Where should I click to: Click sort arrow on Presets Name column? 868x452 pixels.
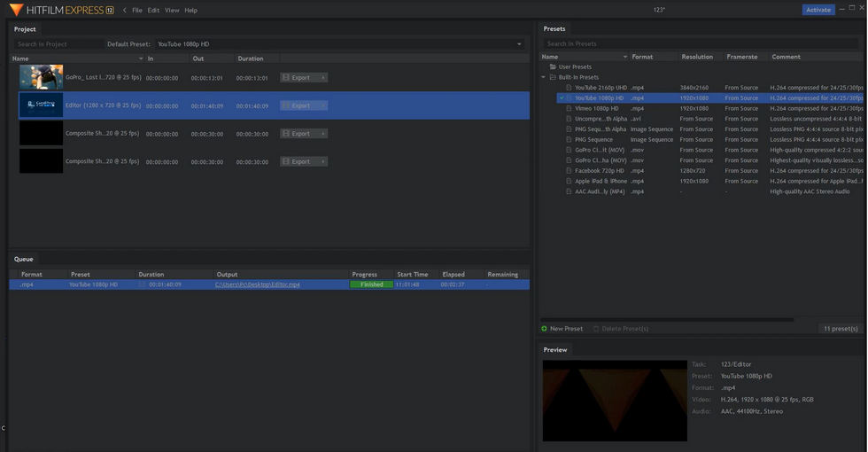tap(625, 57)
